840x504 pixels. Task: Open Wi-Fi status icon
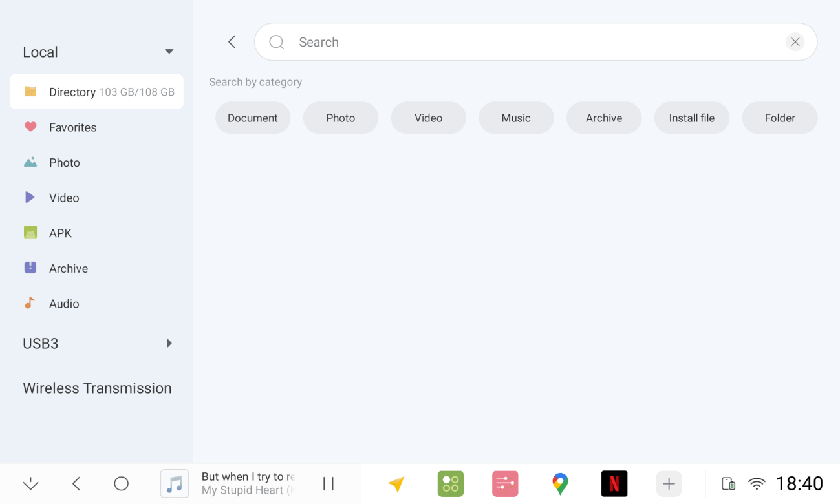click(x=757, y=483)
